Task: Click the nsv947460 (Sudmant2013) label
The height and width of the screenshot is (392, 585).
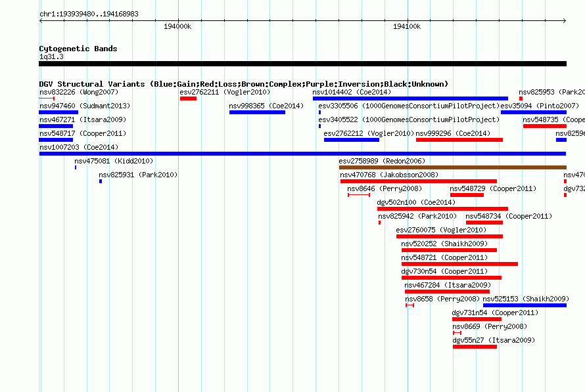Action: click(85, 106)
